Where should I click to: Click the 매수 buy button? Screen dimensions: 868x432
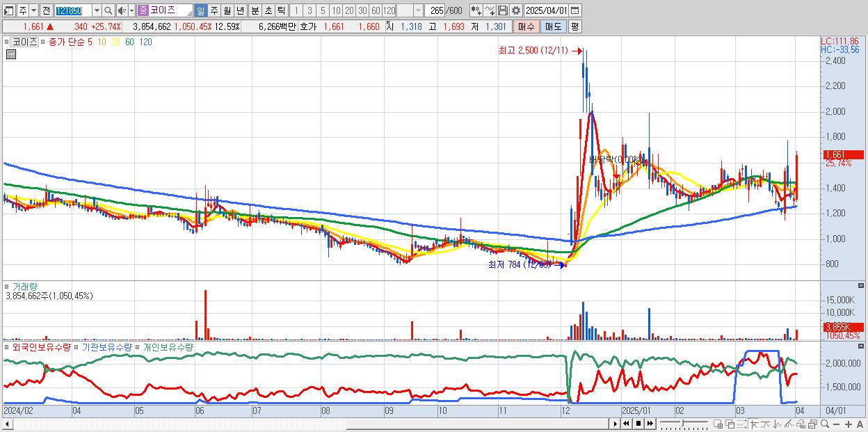527,26
